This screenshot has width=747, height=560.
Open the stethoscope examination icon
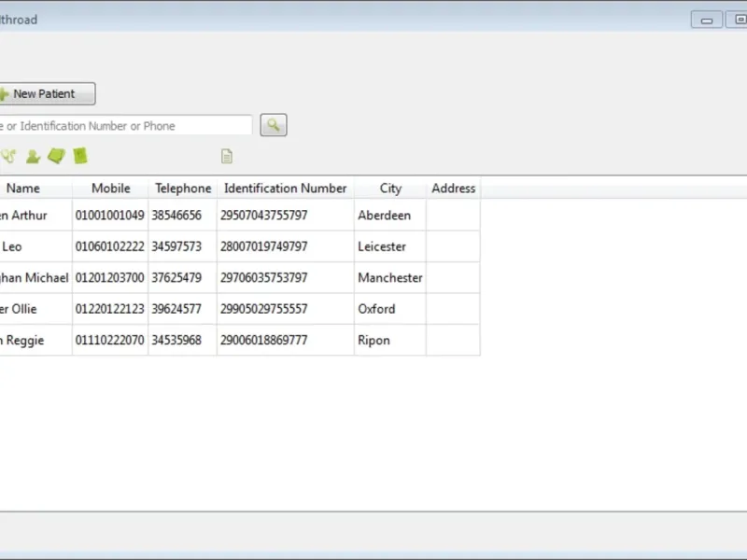8,156
